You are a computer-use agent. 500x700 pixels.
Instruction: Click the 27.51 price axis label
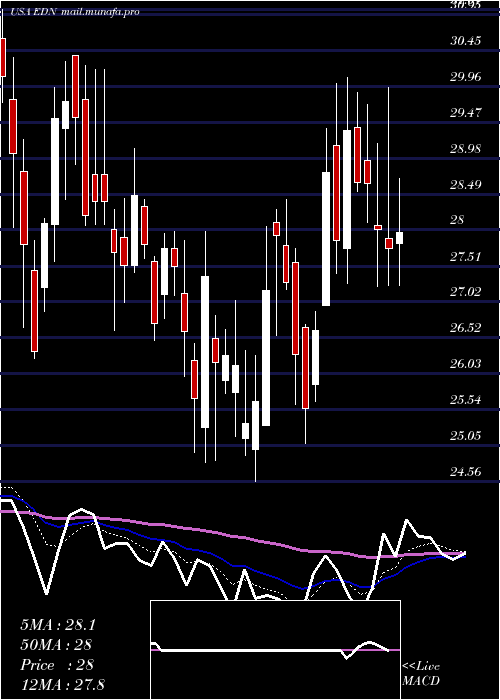(466, 256)
